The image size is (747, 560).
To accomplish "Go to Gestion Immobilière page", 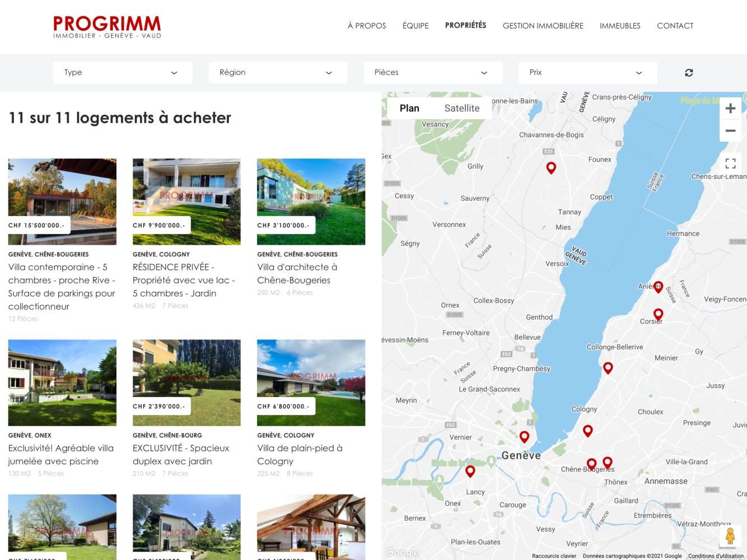I will tap(543, 26).
